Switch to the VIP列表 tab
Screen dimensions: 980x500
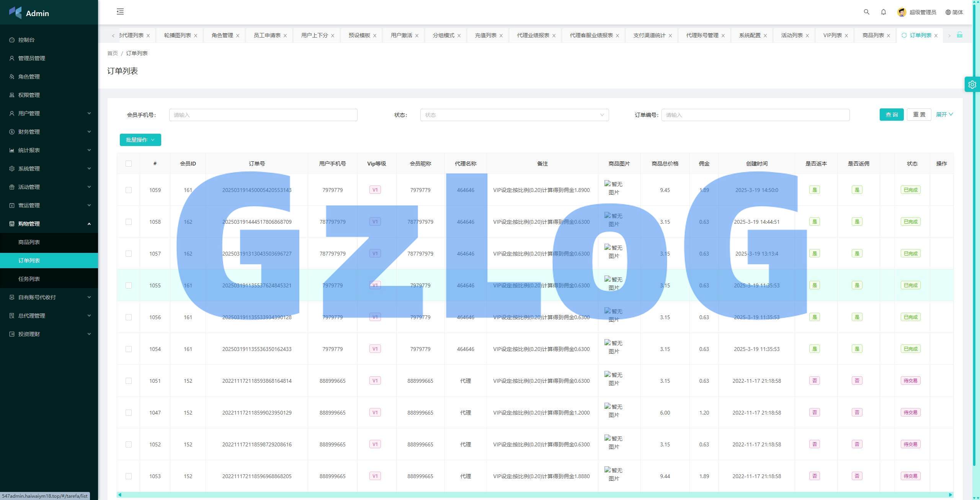tap(832, 35)
